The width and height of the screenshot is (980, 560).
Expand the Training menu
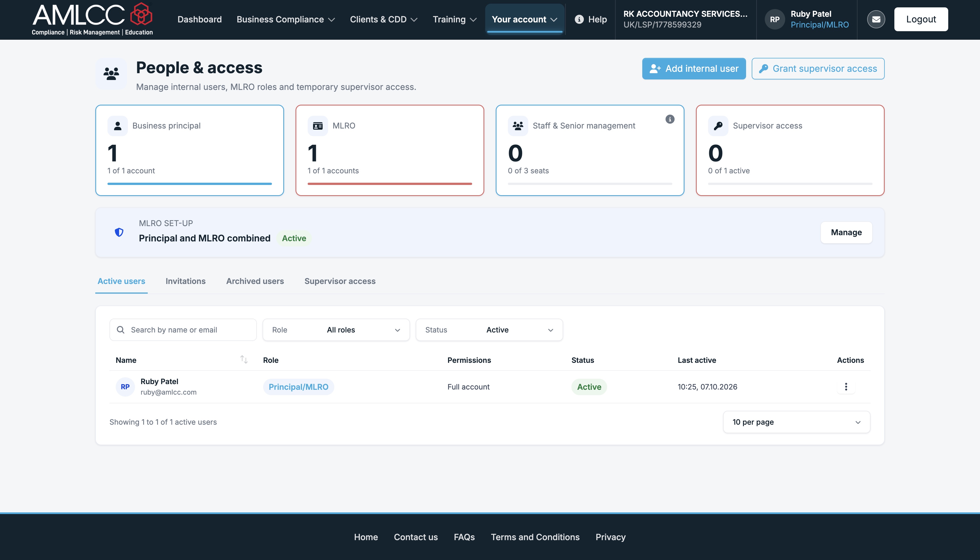click(455, 19)
